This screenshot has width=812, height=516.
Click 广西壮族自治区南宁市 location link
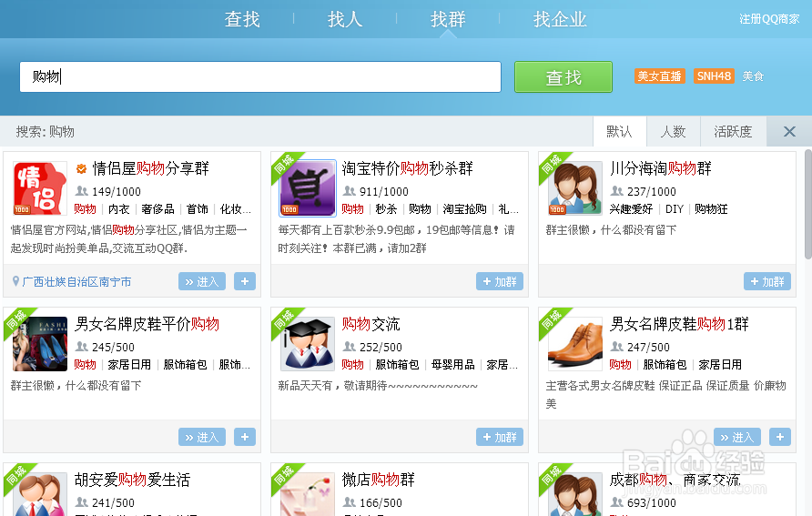pyautogui.click(x=76, y=281)
